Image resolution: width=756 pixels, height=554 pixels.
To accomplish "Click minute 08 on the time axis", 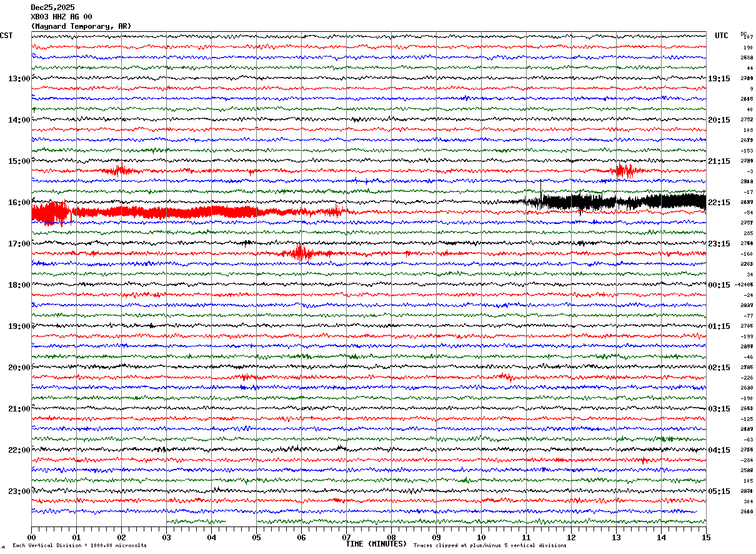I will coord(391,537).
